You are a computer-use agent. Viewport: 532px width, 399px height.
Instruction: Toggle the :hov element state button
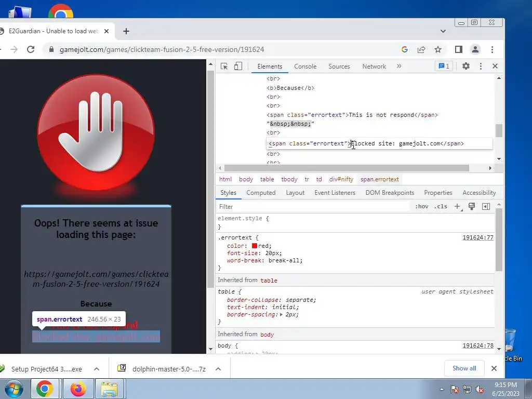422,207
